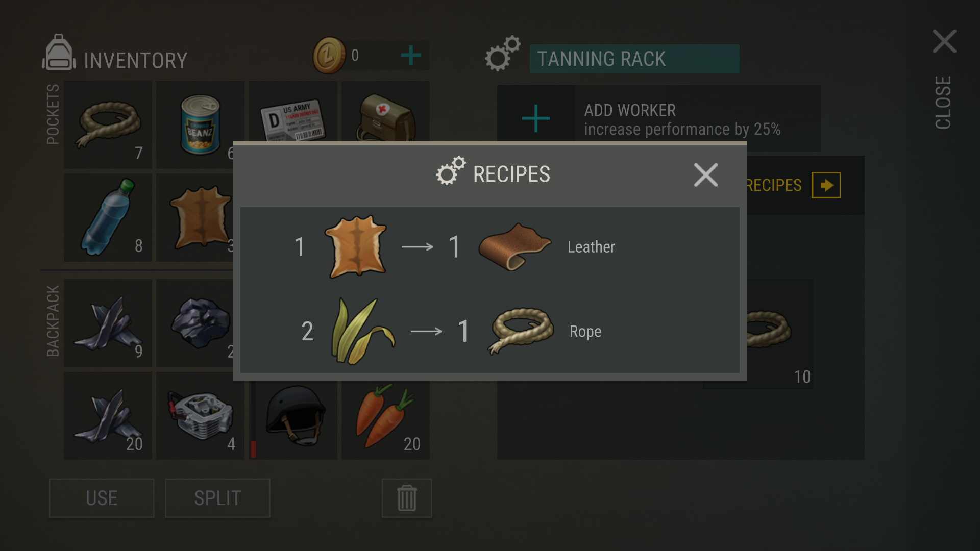Viewport: 980px width, 551px height.
Task: Click the USE button
Action: coord(102,498)
